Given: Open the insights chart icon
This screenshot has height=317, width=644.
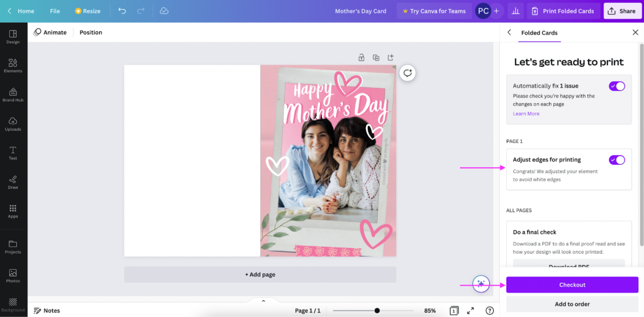Looking at the screenshot, I should click(516, 11).
